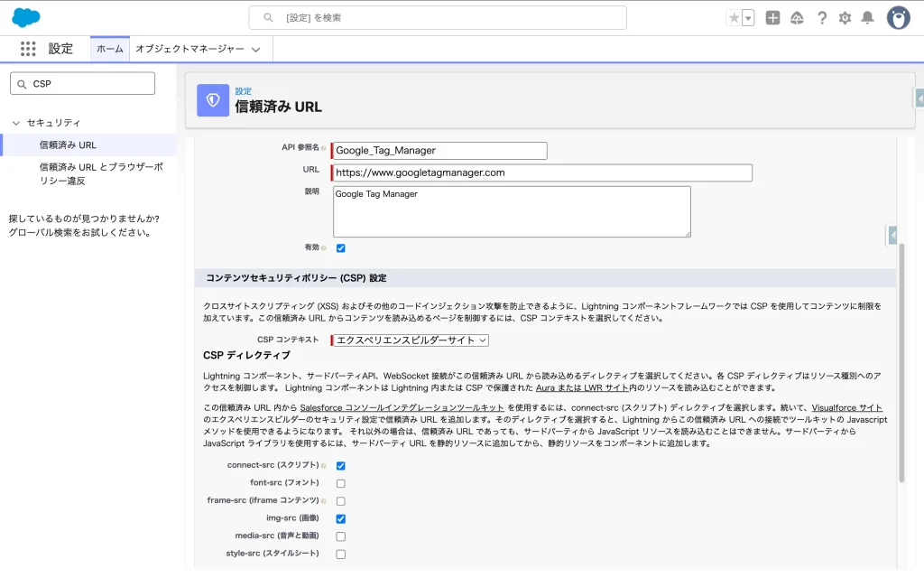
Task: Open the Setup gear icon
Action: click(x=845, y=18)
